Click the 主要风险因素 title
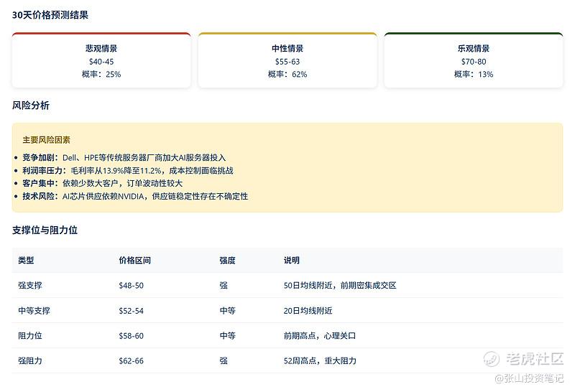 pos(46,140)
